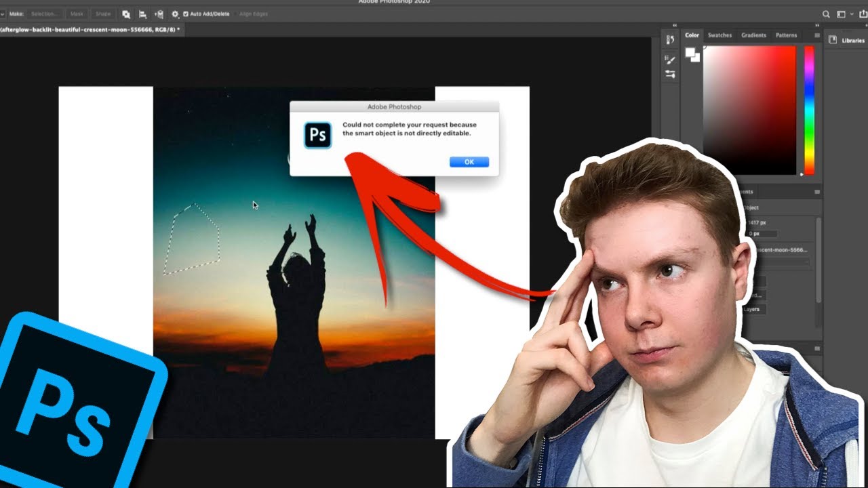The image size is (868, 488).
Task: Switch to the Gradients tab
Action: tap(753, 35)
